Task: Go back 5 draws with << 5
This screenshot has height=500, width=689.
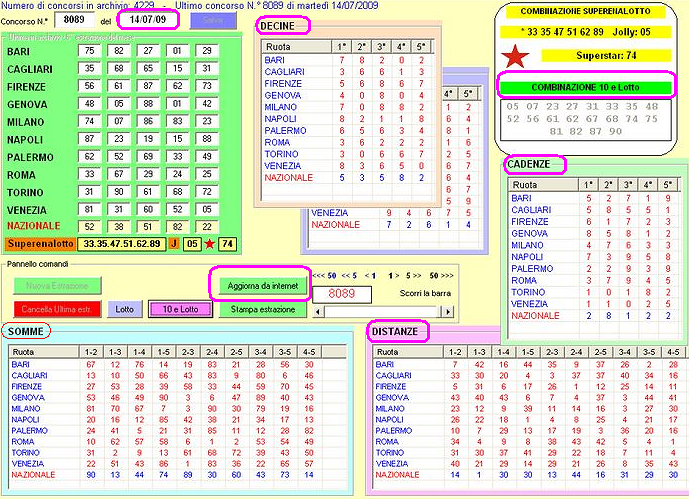Action: click(349, 276)
